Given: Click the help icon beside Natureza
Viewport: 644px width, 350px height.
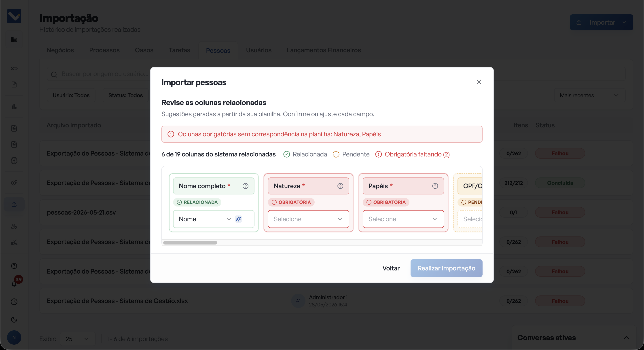Looking at the screenshot, I should coord(340,186).
